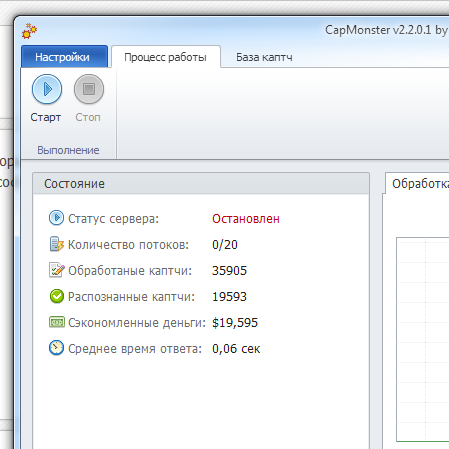Screen dimensions: 449x449
Task: Click the green checkmark recognized icon
Action: [x=57, y=296]
